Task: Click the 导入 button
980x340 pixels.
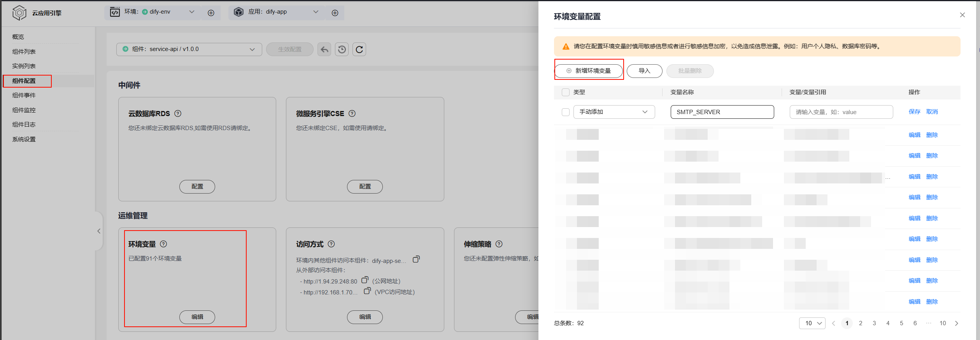Action: tap(644, 71)
